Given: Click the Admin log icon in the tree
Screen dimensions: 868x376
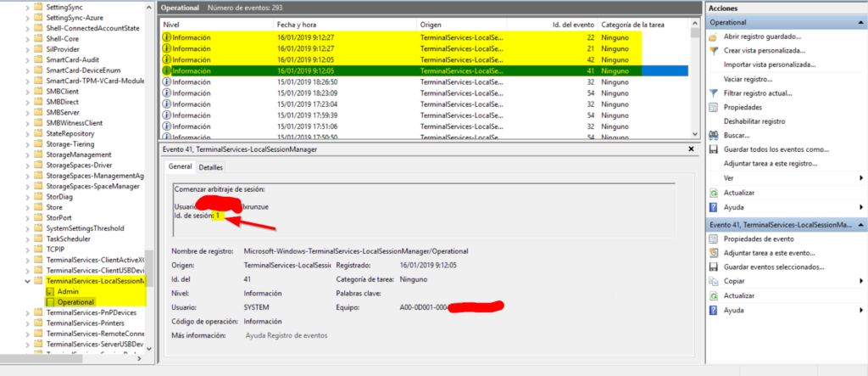Looking at the screenshot, I should [x=50, y=291].
